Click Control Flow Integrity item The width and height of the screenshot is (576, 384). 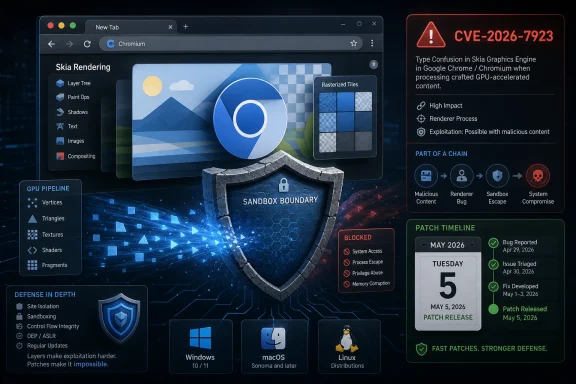47,326
